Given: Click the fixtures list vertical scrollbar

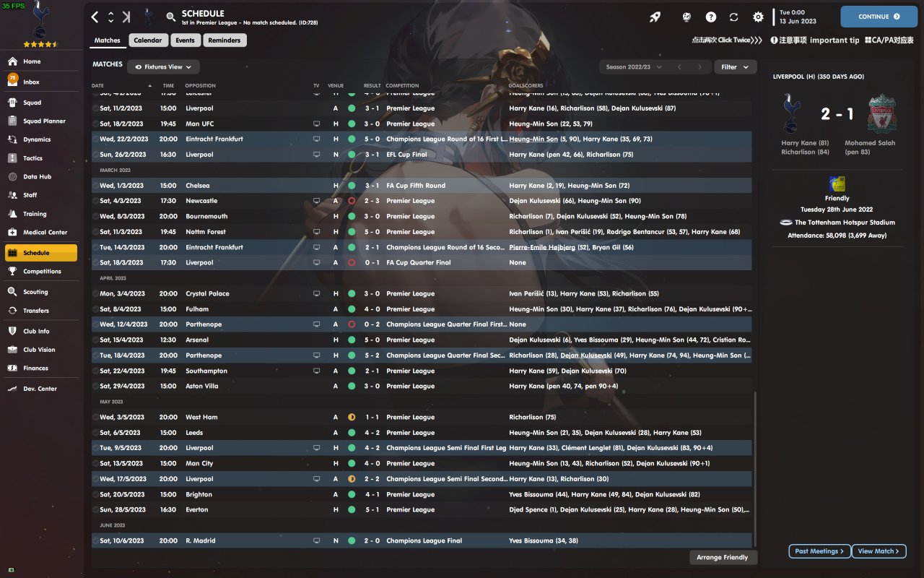Looking at the screenshot, I should (x=755, y=470).
